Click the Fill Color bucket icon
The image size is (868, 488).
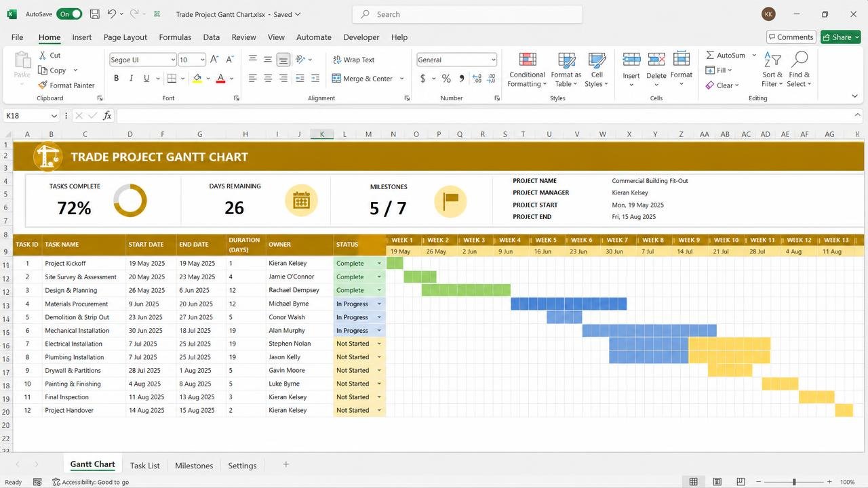tap(197, 79)
